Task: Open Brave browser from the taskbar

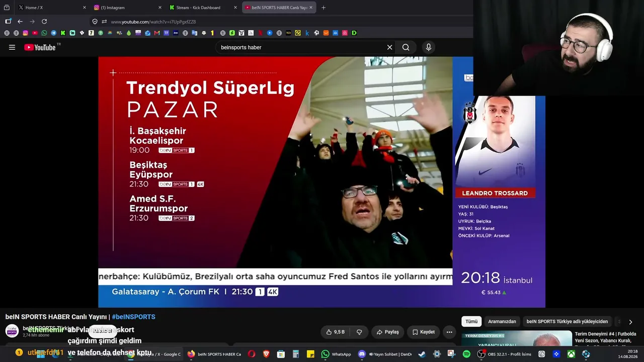Action: pos(266,354)
